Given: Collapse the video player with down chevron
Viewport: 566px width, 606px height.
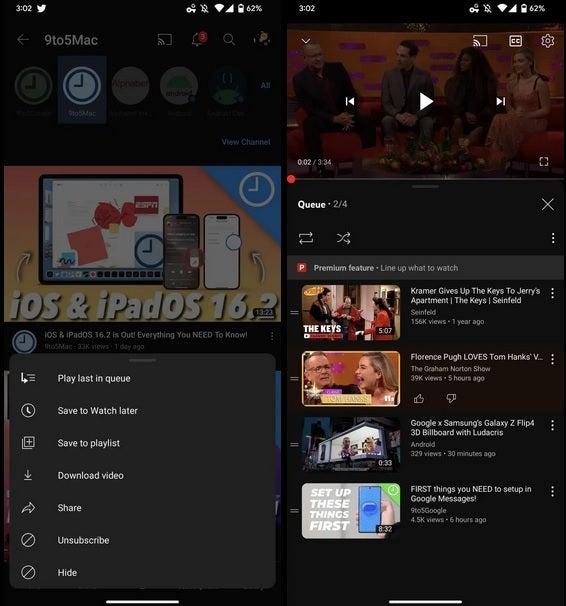Looking at the screenshot, I should 306,41.
